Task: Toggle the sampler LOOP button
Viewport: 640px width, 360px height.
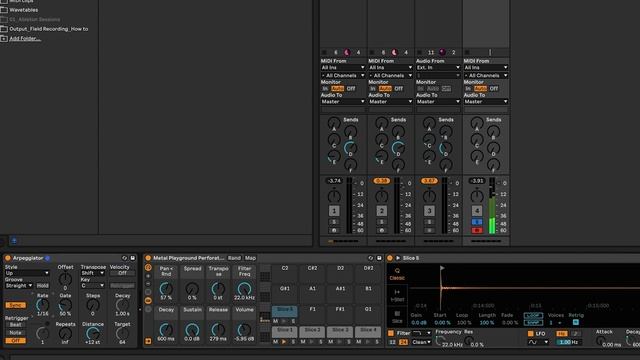Action: [x=533, y=316]
